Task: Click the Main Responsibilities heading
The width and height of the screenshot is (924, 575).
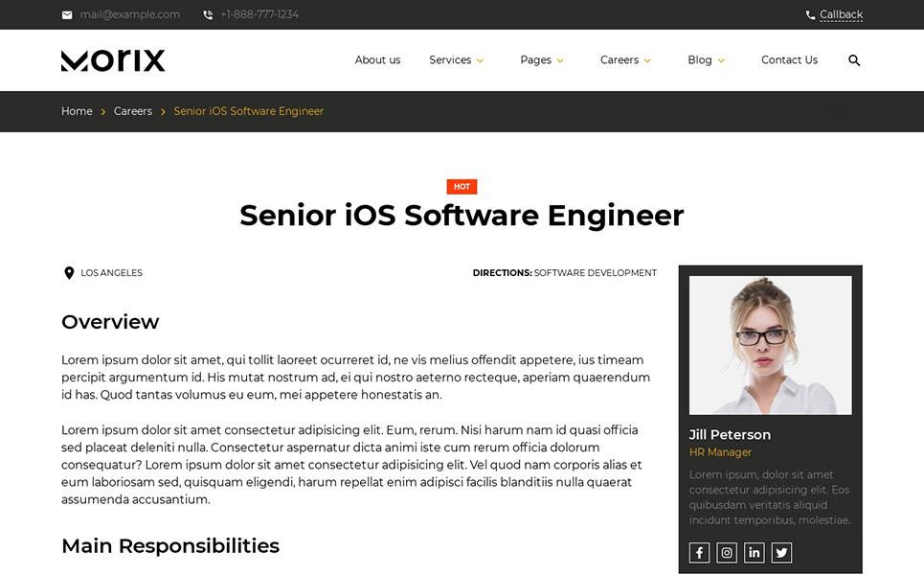Action: (x=170, y=546)
